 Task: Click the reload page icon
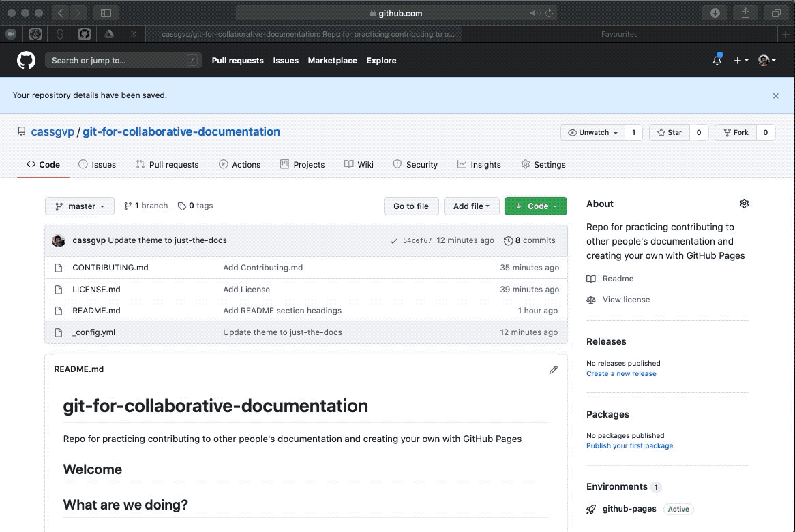pos(549,13)
